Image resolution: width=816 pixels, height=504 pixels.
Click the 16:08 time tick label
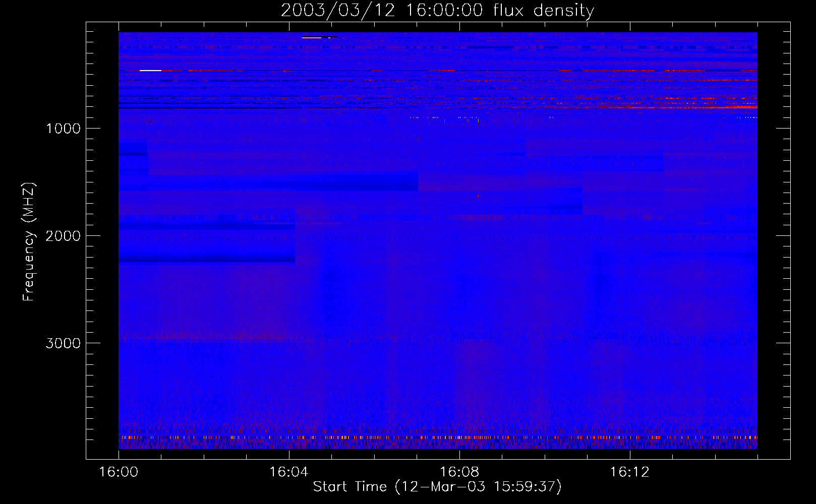459,472
